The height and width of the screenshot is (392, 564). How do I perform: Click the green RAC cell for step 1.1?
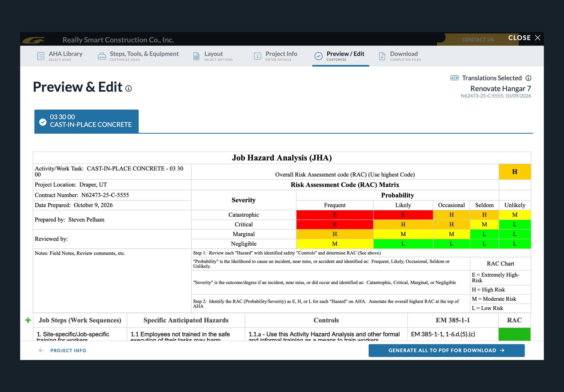pyautogui.click(x=515, y=334)
